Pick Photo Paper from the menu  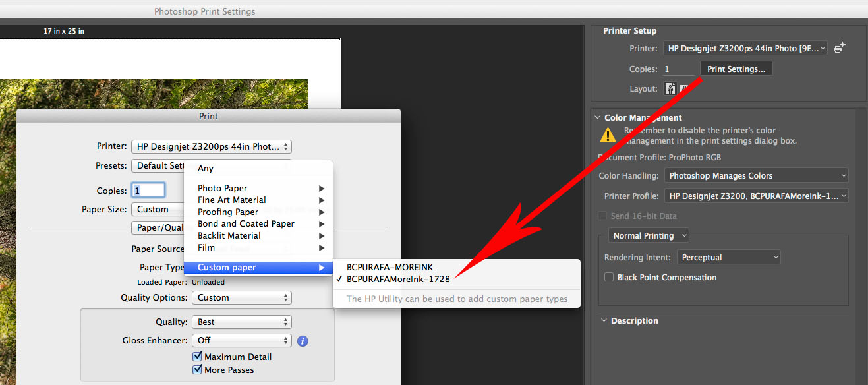tap(223, 188)
